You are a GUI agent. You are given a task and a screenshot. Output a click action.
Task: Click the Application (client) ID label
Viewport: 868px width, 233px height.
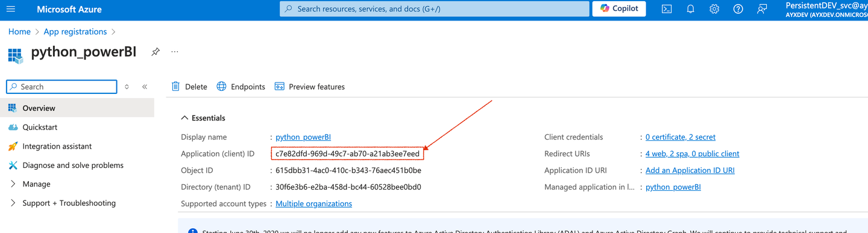point(218,154)
